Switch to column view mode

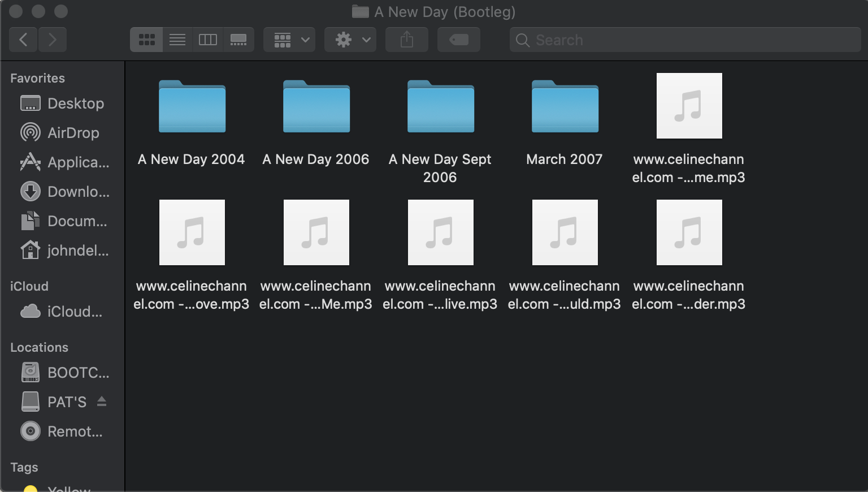pyautogui.click(x=208, y=40)
